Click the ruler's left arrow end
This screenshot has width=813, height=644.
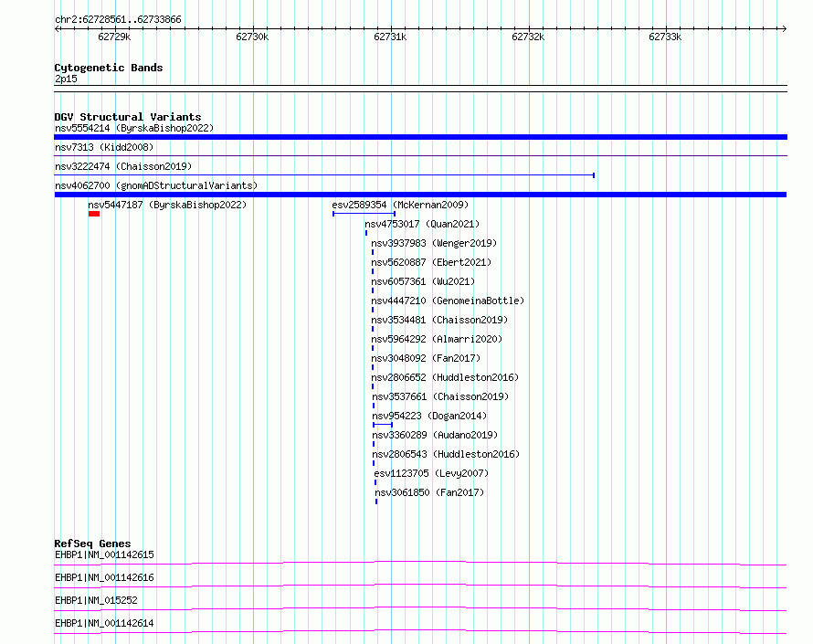coord(57,29)
